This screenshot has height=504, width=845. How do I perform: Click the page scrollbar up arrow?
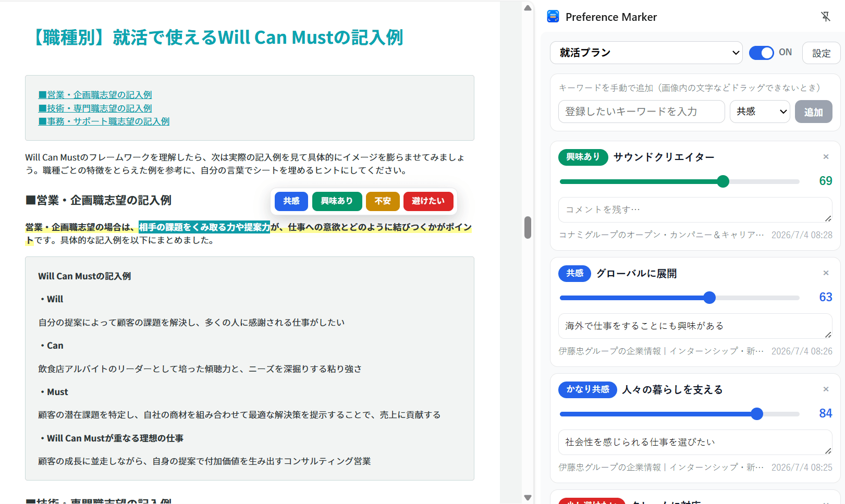tap(528, 7)
